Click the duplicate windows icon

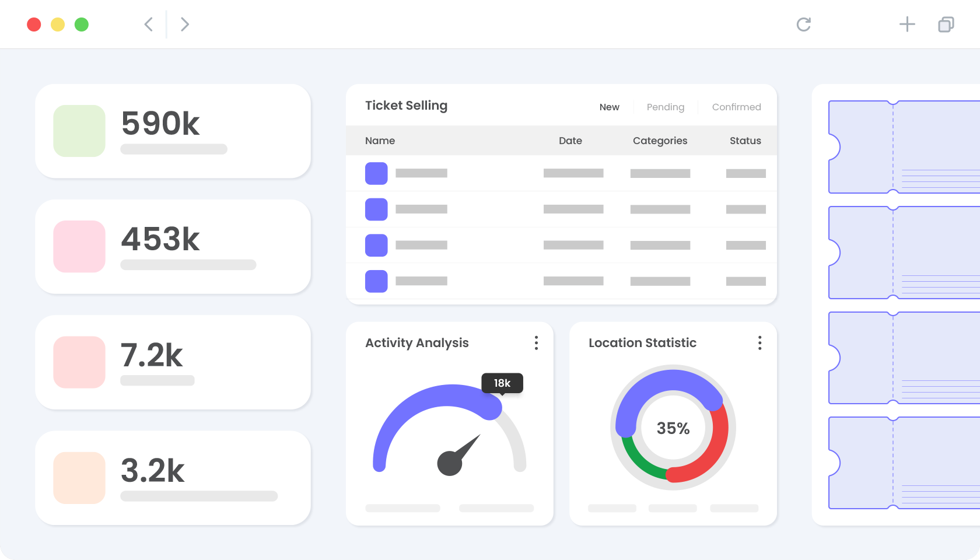[946, 24]
